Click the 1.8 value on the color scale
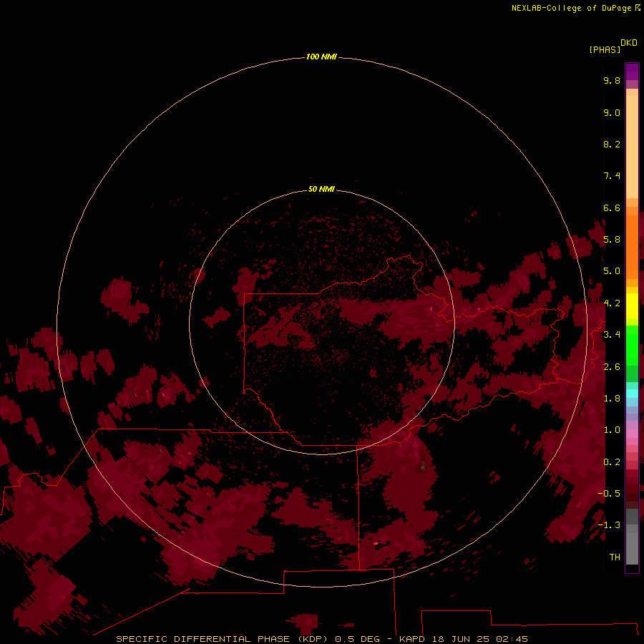The width and height of the screenshot is (644, 644). 612,399
